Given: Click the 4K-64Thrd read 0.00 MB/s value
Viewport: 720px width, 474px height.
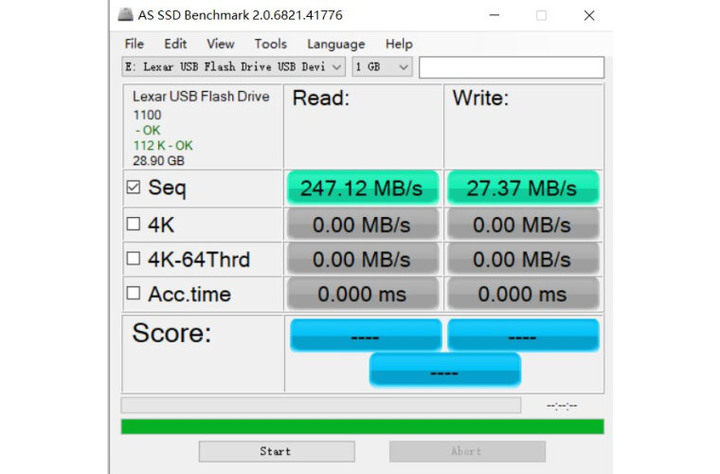Looking at the screenshot, I should pos(362,259).
